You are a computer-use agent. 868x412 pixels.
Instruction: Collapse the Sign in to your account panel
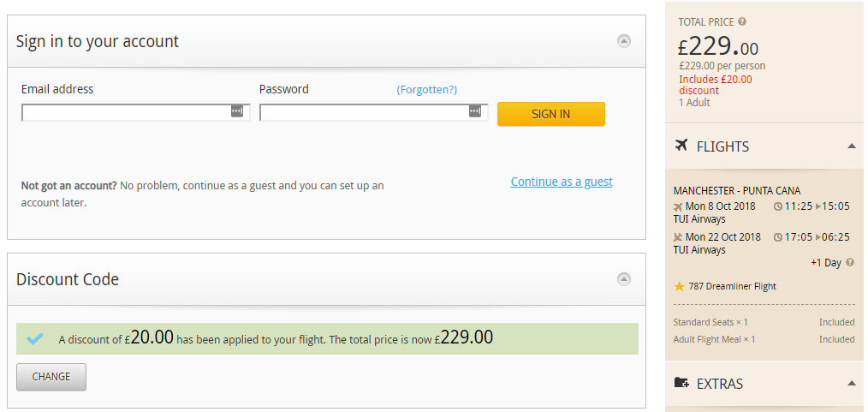click(624, 41)
